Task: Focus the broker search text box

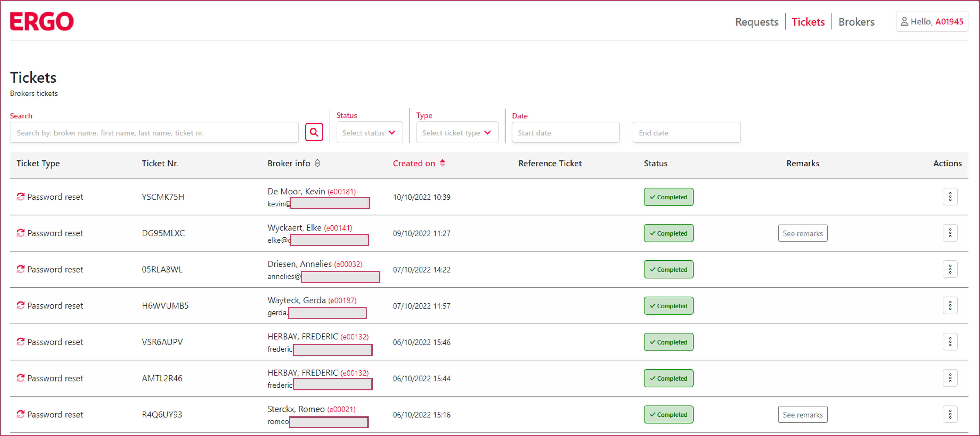Action: (154, 133)
